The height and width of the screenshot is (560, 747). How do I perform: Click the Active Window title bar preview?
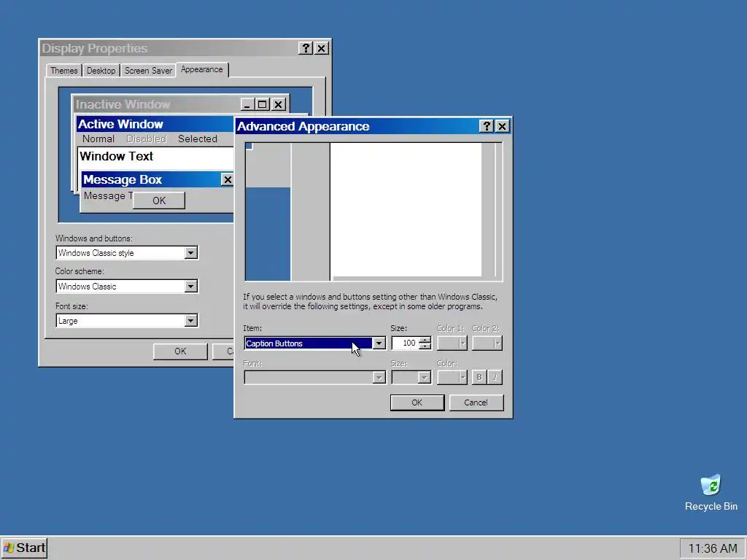(x=155, y=124)
